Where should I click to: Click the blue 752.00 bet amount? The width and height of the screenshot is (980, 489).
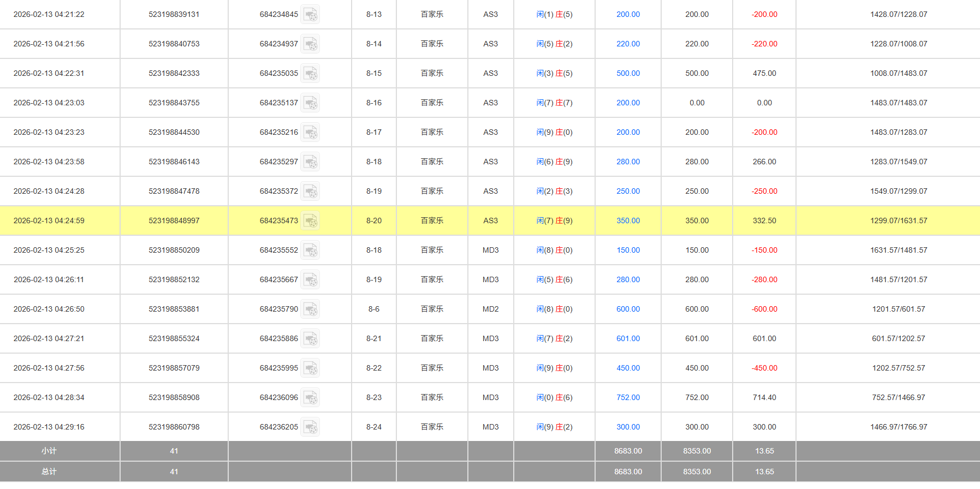coord(628,397)
